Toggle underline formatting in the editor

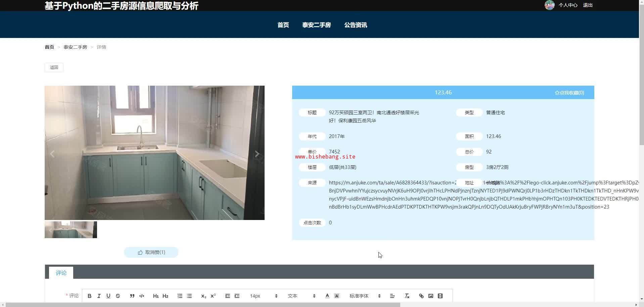[108, 296]
